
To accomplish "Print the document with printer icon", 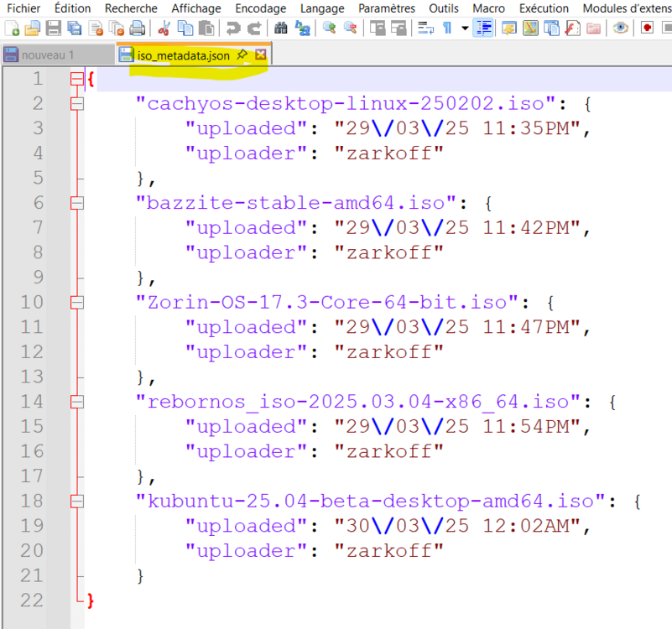I will (137, 29).
